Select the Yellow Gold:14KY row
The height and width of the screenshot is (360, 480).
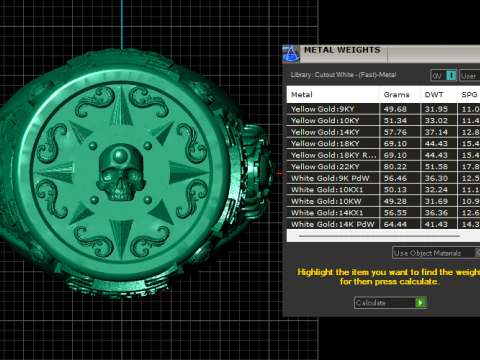pos(383,132)
